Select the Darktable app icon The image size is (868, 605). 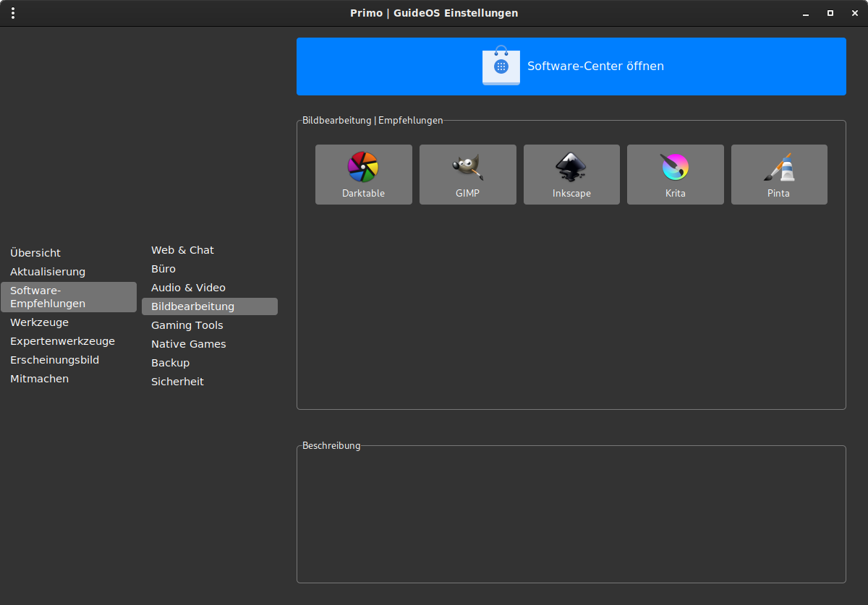click(x=363, y=167)
